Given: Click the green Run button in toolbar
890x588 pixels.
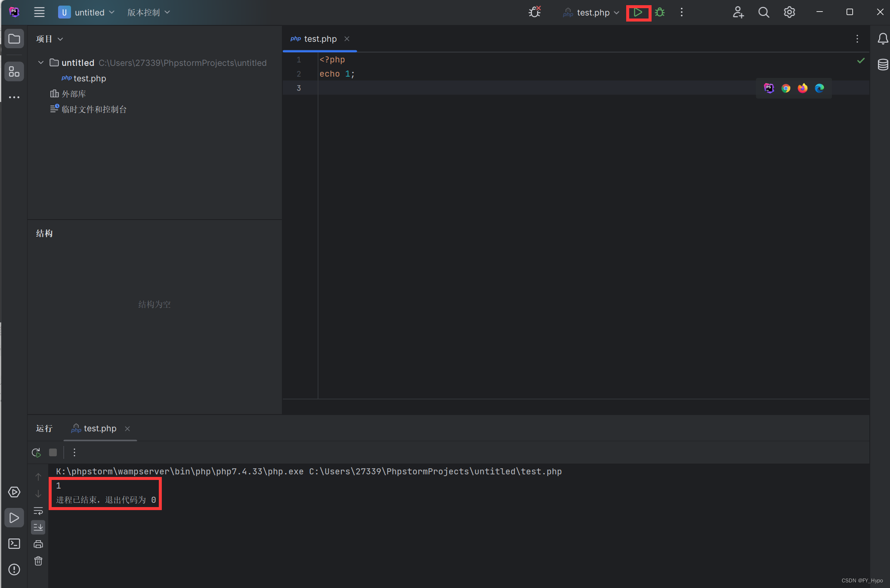Looking at the screenshot, I should tap(638, 12).
